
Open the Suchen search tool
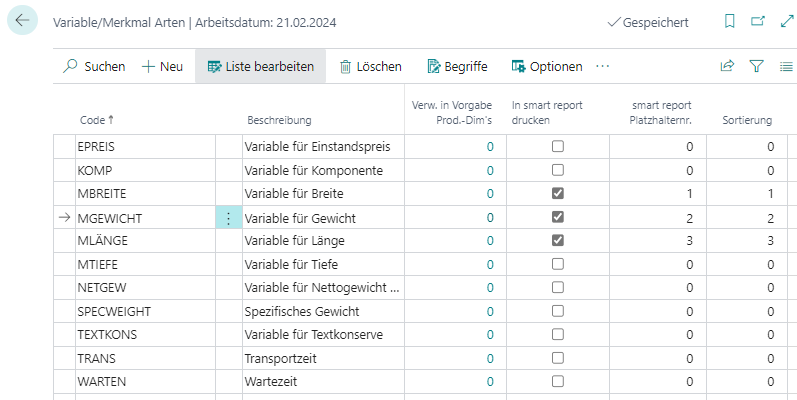click(94, 66)
